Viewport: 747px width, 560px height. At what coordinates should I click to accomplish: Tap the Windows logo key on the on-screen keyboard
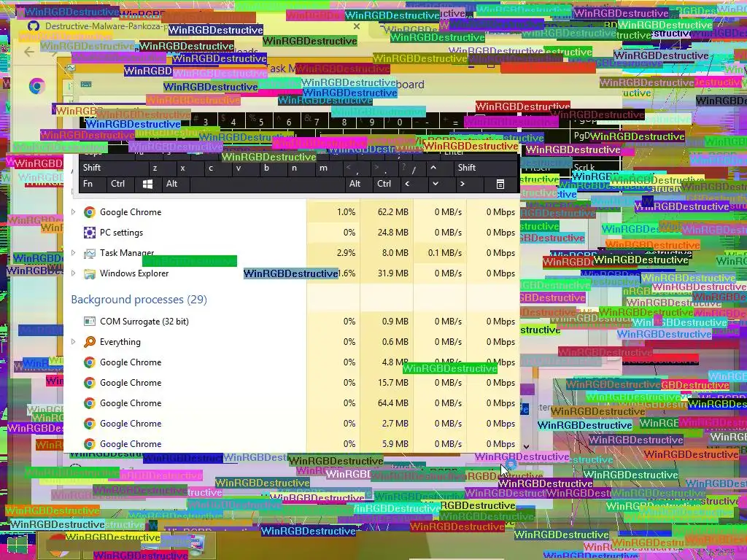point(147,184)
